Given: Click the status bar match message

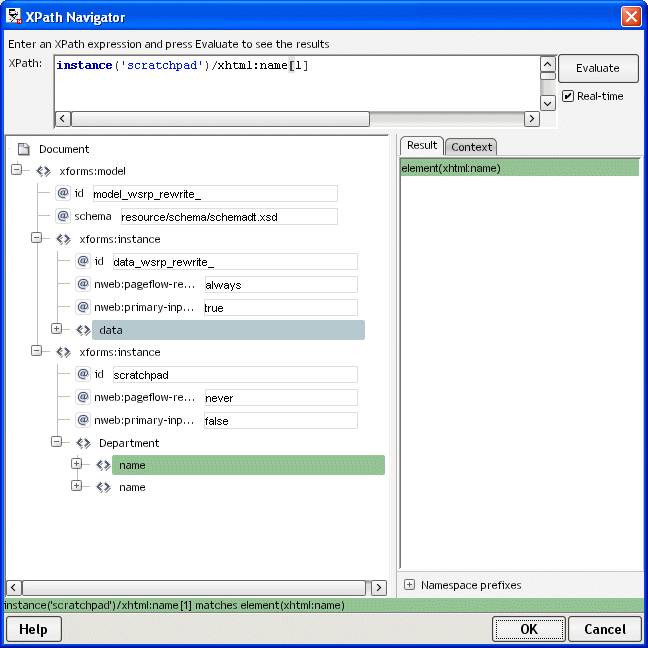Looking at the screenshot, I should 174,605.
